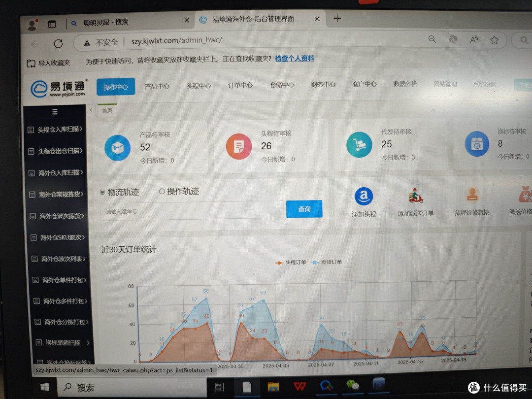
Task: Open 添加头程 Amazon icon shortcut
Action: (364, 196)
